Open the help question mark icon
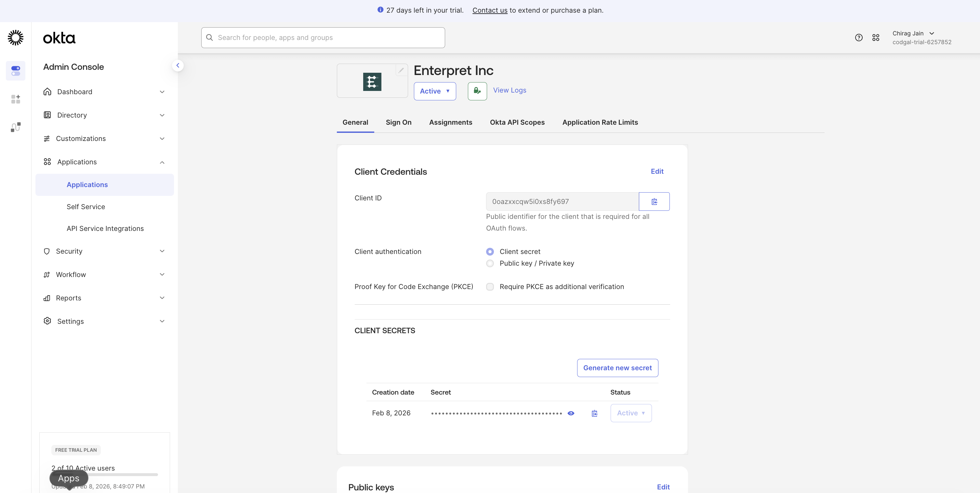Viewport: 980px width, 493px height. pos(859,38)
